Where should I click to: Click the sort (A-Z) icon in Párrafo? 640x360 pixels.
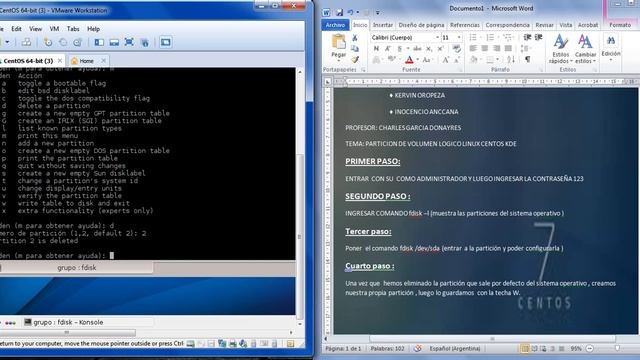point(511,60)
